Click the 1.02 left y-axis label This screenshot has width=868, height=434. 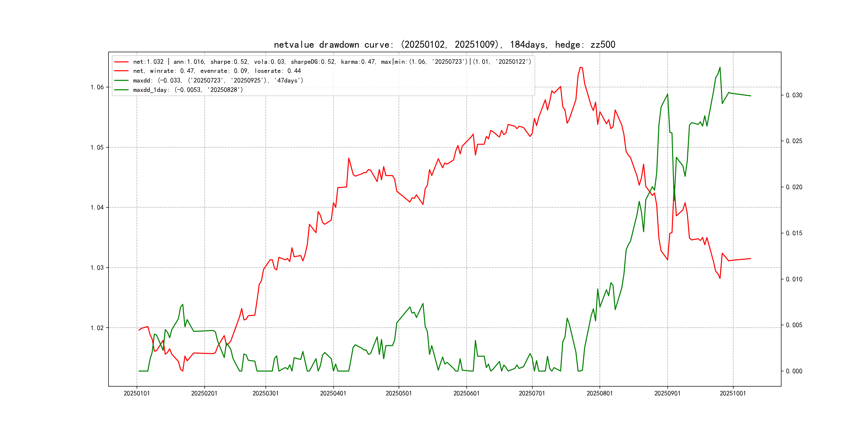[97, 328]
